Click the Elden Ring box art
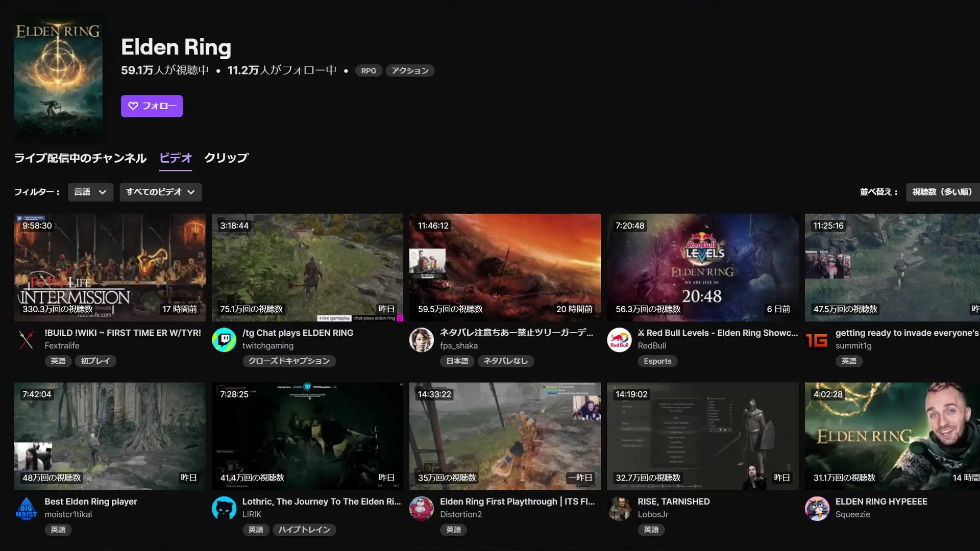Screen dimensions: 980x551 pyautogui.click(x=58, y=77)
